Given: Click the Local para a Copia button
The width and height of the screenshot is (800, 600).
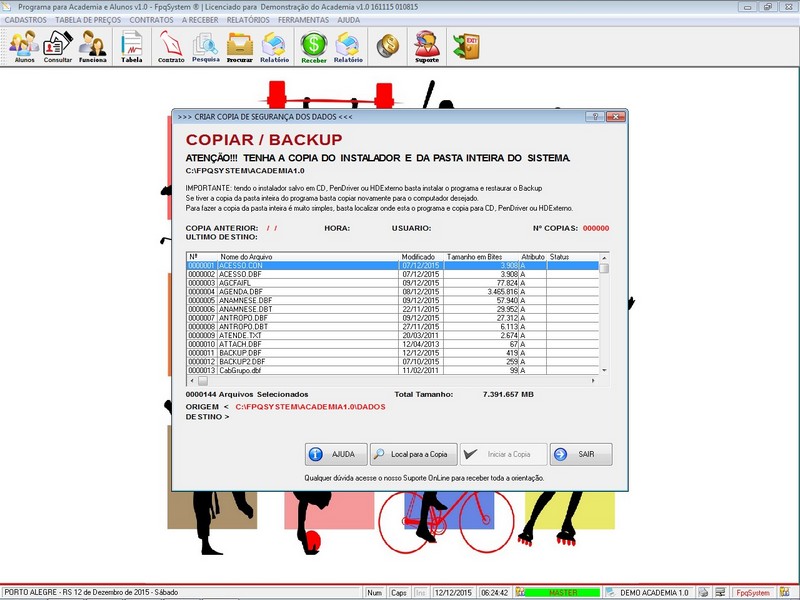Looking at the screenshot, I should [x=413, y=454].
